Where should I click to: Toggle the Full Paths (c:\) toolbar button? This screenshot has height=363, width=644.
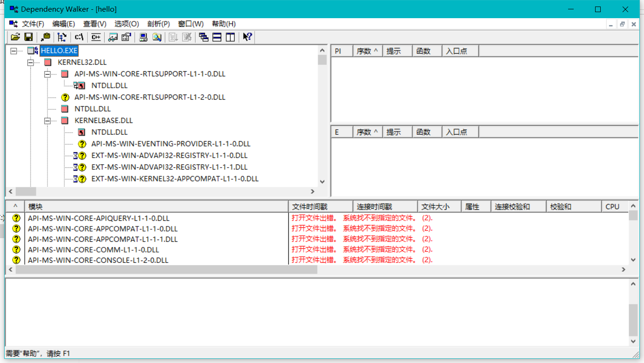point(79,37)
